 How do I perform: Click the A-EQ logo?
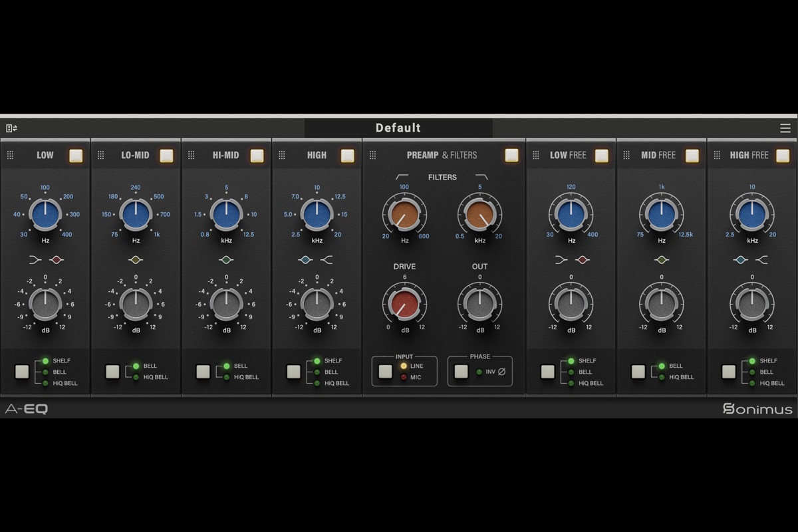tap(27, 409)
